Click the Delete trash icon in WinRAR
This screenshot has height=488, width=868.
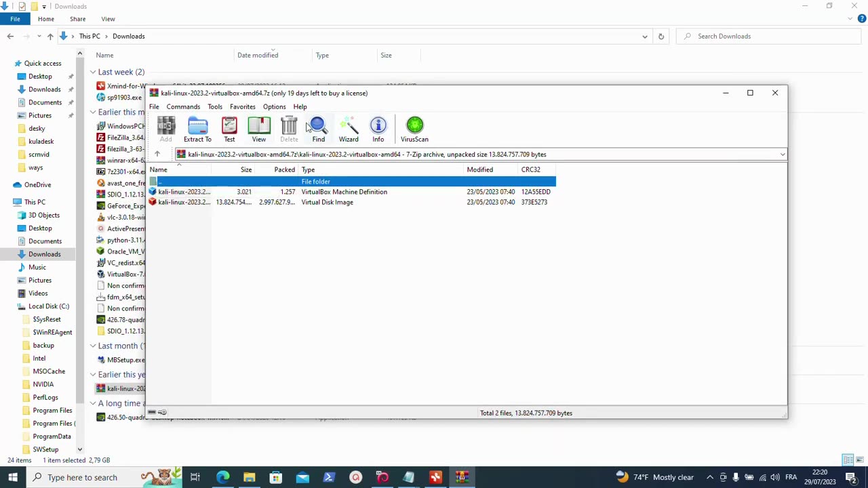click(x=289, y=129)
